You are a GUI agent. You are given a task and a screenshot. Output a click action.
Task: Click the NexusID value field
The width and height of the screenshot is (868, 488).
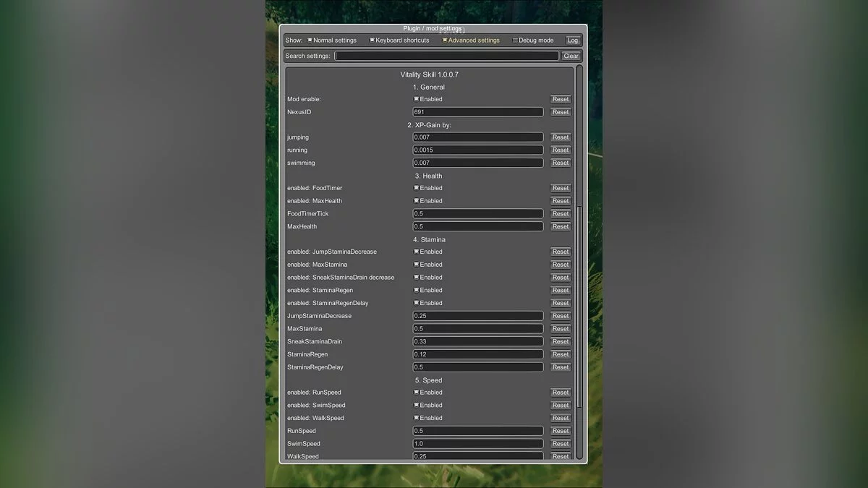pyautogui.click(x=477, y=112)
